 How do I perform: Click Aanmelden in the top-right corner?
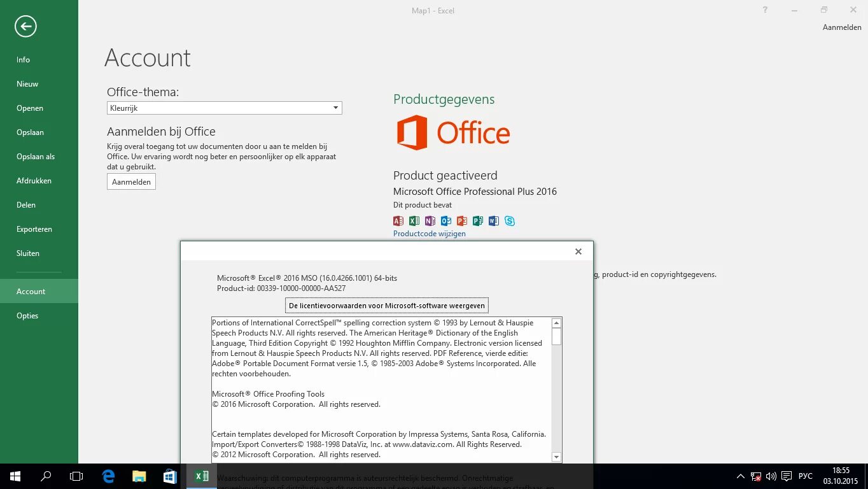842,27
